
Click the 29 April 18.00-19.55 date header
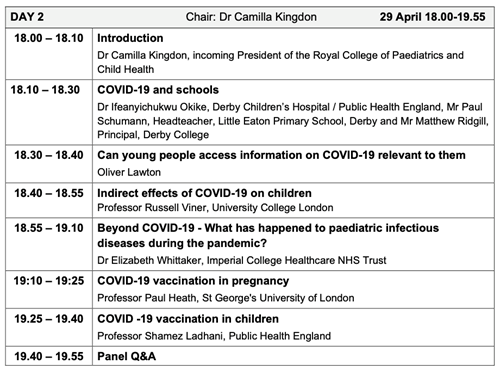[432, 17]
